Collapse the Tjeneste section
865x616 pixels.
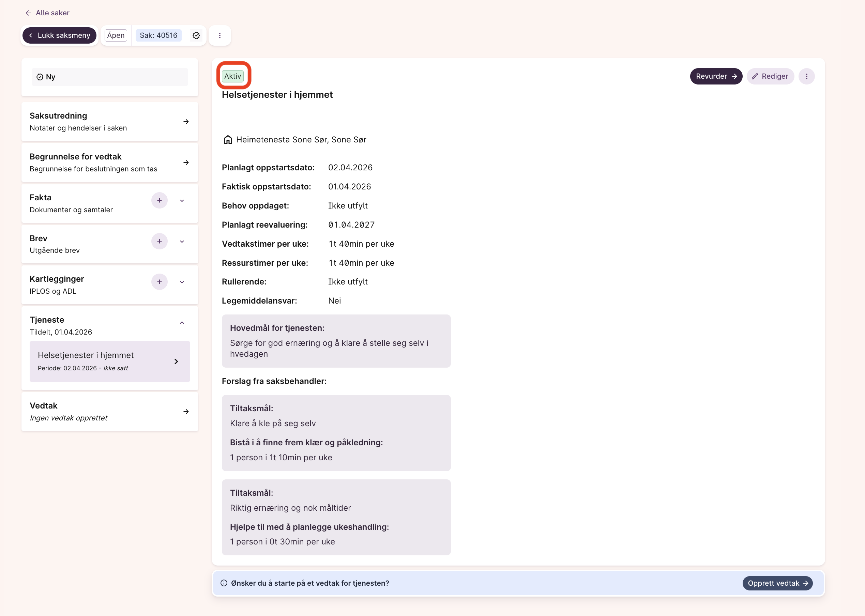pyautogui.click(x=182, y=323)
